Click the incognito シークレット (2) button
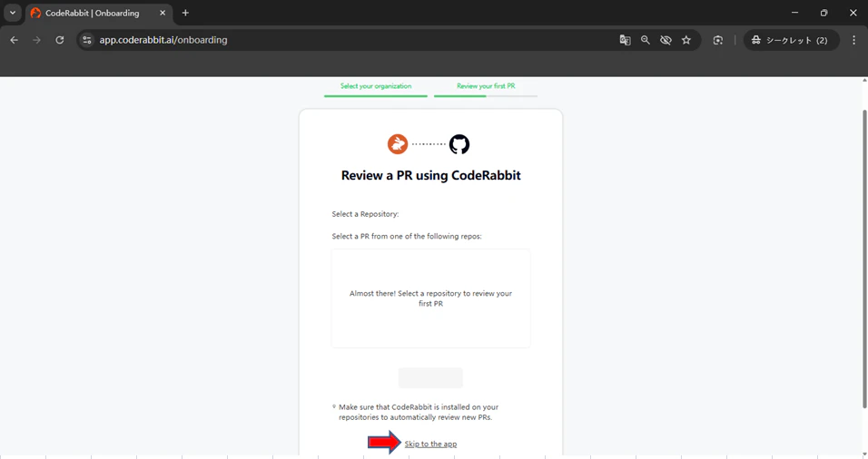The image size is (868, 459). click(x=791, y=40)
